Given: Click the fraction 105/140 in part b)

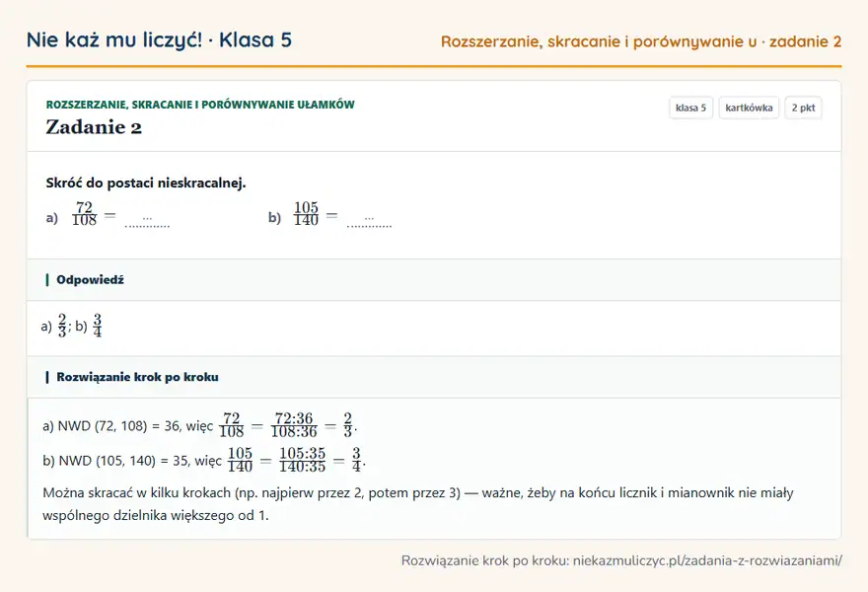Looking at the screenshot, I should 306,214.
